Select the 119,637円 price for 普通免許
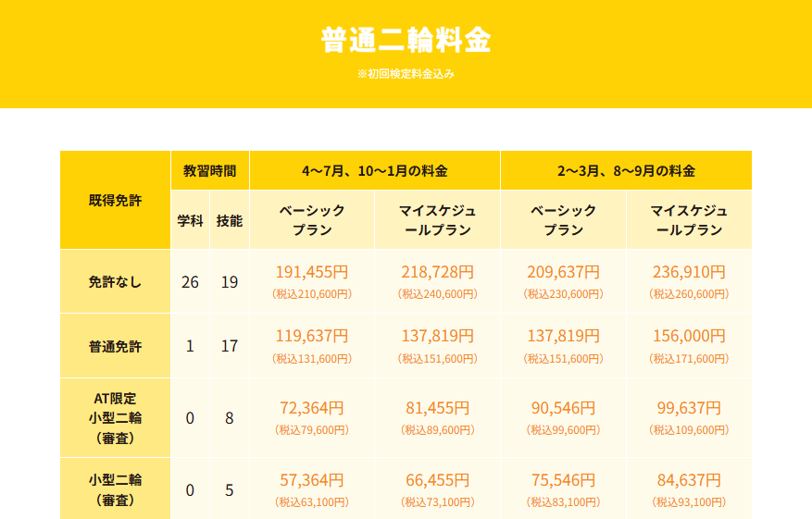 coord(312,337)
